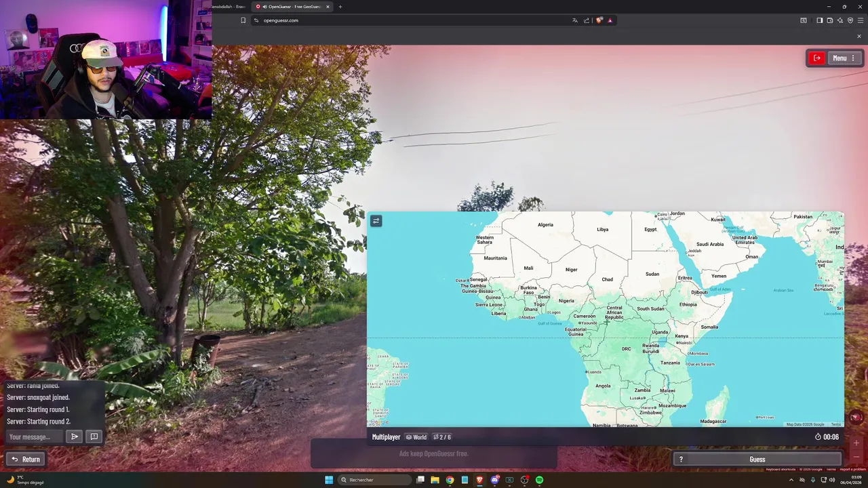Viewport: 868px width, 488px height.
Task: Open File Explorer from taskbar
Action: point(435,480)
